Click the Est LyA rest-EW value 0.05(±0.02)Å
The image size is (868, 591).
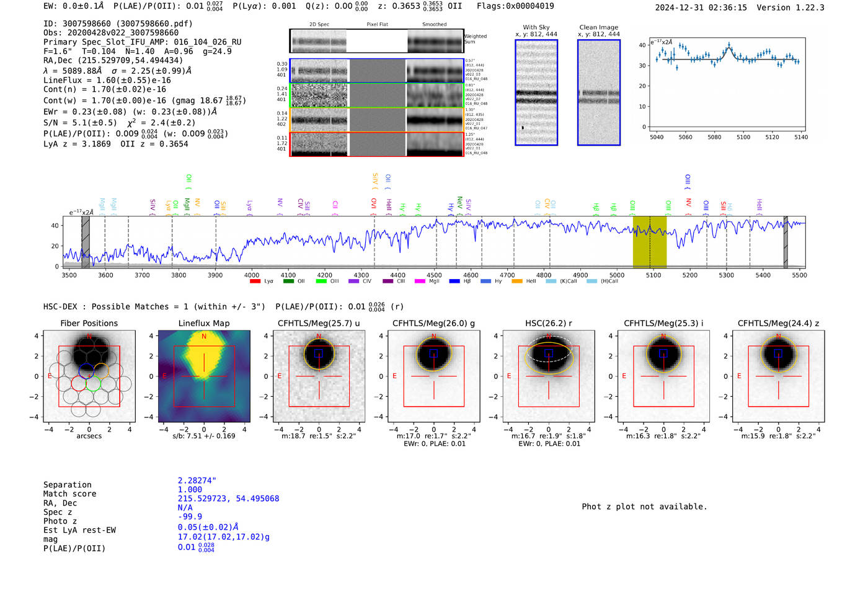point(208,527)
